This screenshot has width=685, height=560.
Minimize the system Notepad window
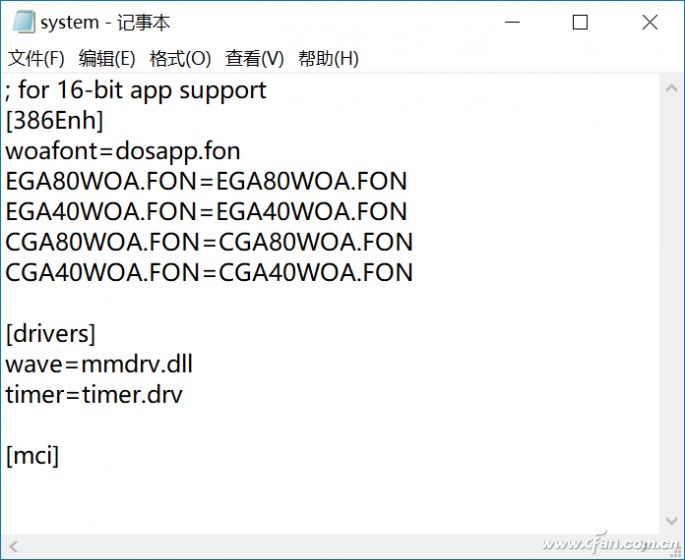click(512, 22)
